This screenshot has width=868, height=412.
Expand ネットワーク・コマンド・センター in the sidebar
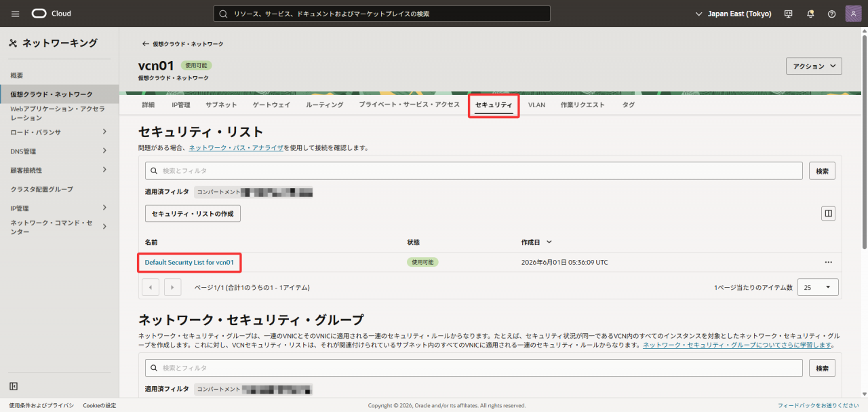coord(104,227)
